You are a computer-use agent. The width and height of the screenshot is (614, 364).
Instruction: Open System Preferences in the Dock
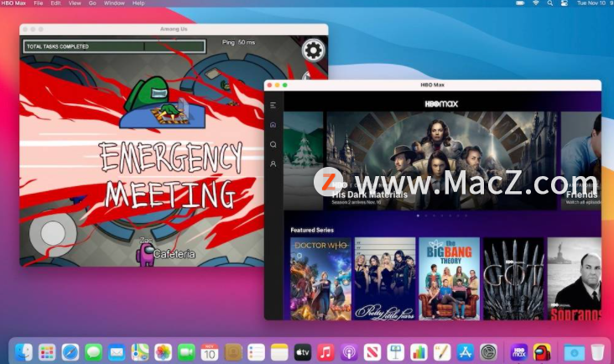pos(488,352)
